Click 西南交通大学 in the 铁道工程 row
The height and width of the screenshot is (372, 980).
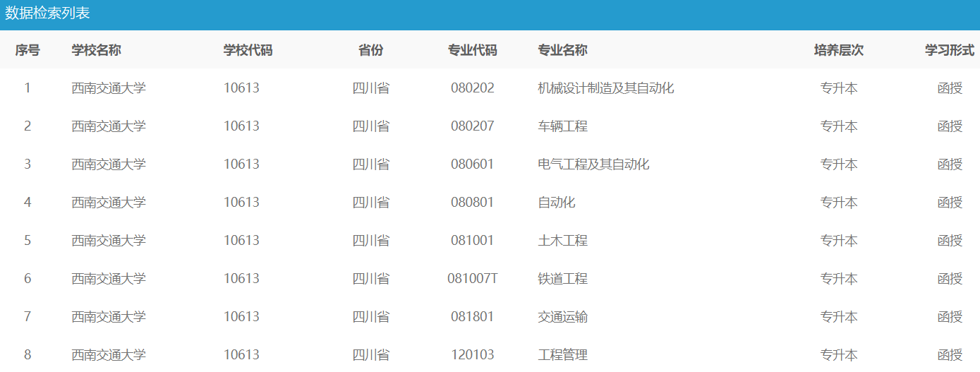[x=109, y=279]
